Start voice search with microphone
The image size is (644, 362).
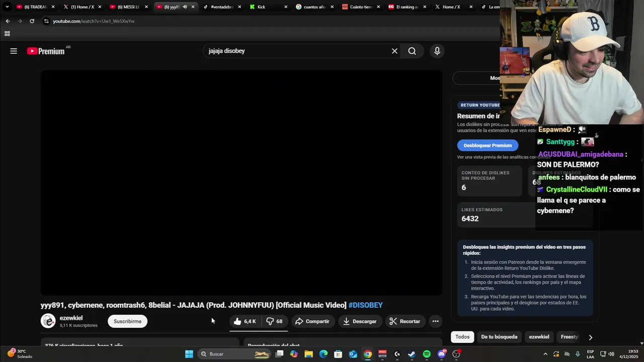point(437,51)
